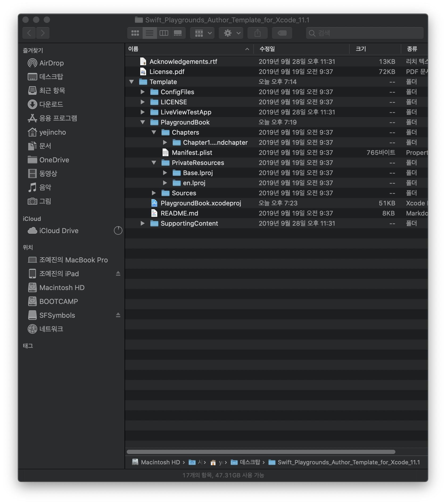
Task: Switch to list view in toolbar
Action: pyautogui.click(x=149, y=33)
